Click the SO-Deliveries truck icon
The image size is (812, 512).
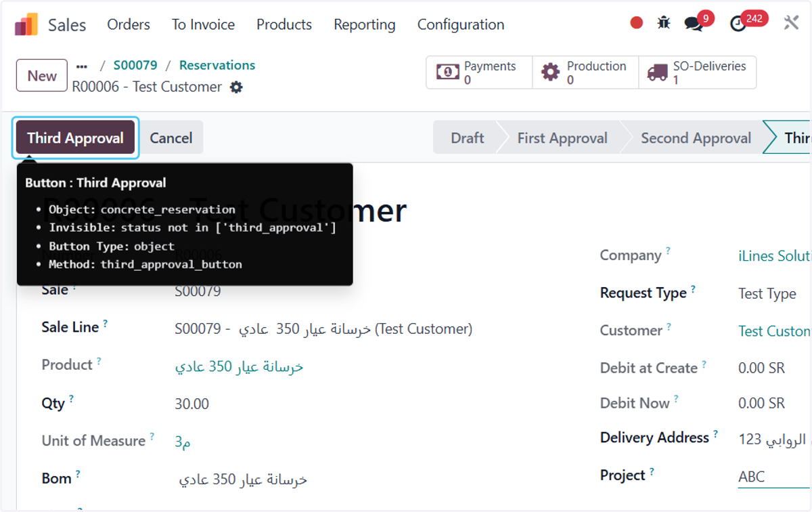[657, 72]
